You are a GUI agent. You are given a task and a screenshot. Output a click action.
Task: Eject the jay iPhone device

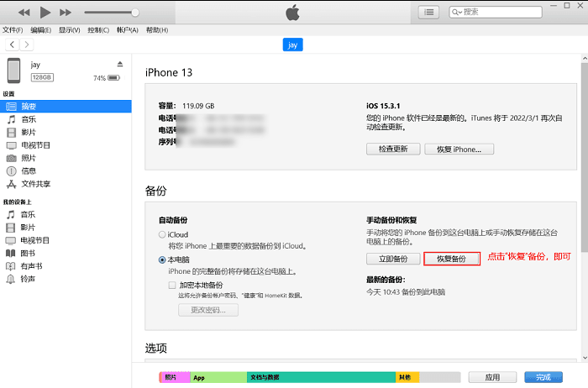click(x=120, y=64)
